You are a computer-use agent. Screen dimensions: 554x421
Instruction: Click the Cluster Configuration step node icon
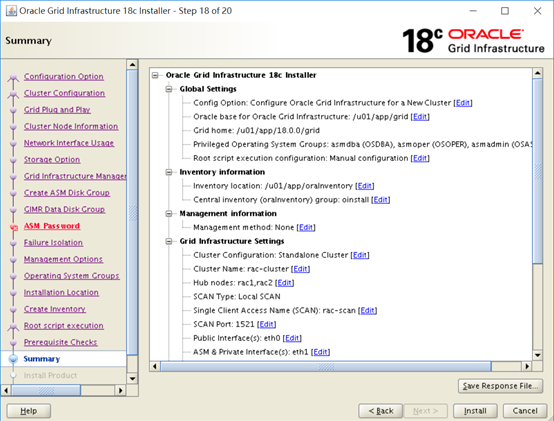click(13, 94)
